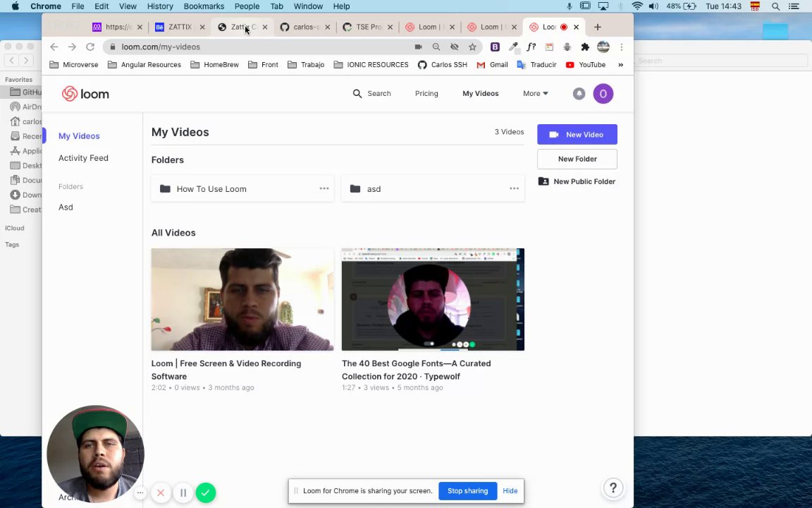Create a New Public Folder

pyautogui.click(x=577, y=181)
